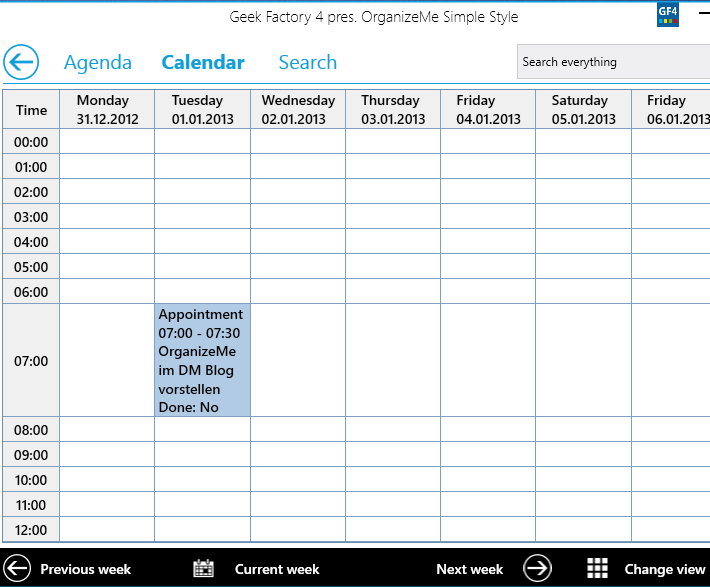Viewport: 710px width, 587px height.
Task: Click the 07:00 time row label
Action: tap(31, 361)
